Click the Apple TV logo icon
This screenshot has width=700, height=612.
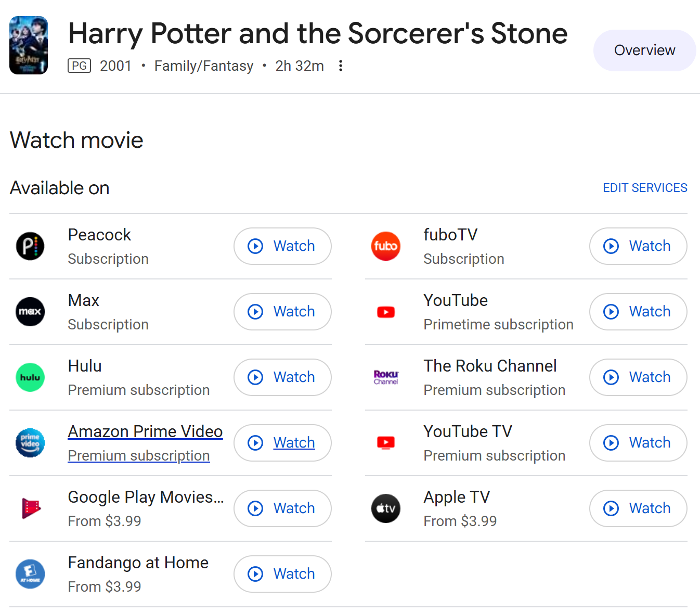(x=386, y=508)
